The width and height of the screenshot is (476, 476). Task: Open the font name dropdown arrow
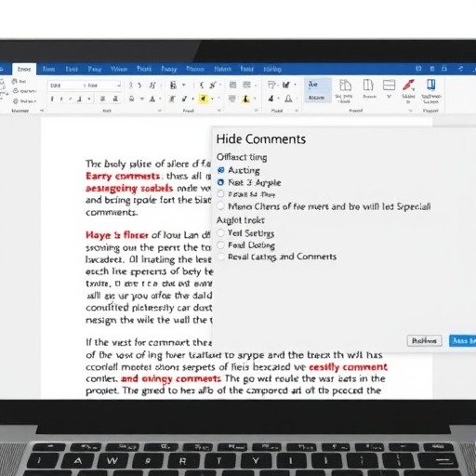tap(119, 86)
